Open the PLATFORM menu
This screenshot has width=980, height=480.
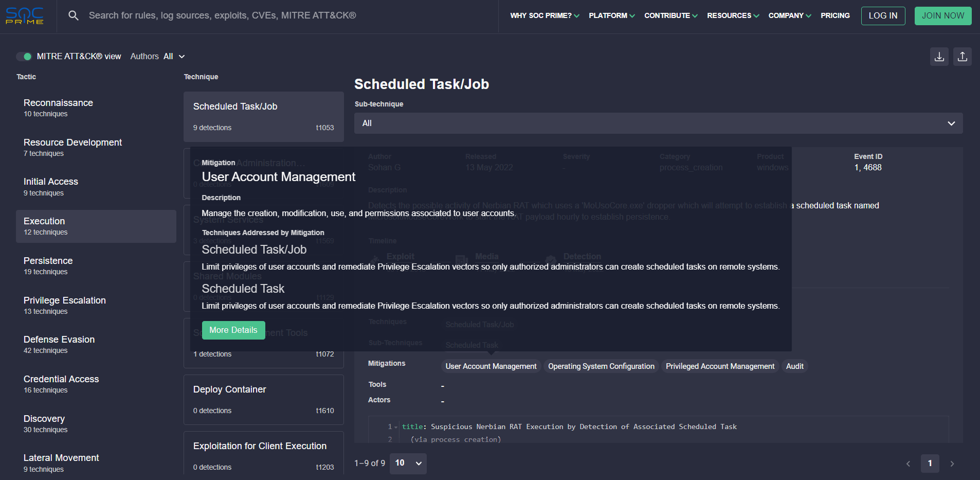coord(612,15)
